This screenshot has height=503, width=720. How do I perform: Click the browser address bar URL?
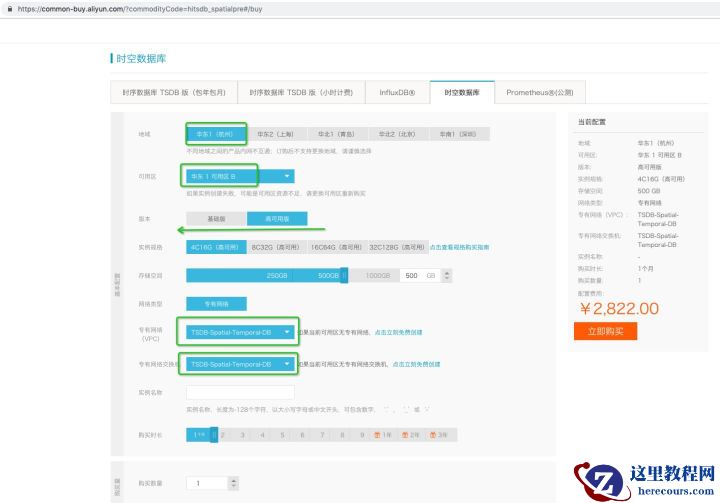[140, 9]
